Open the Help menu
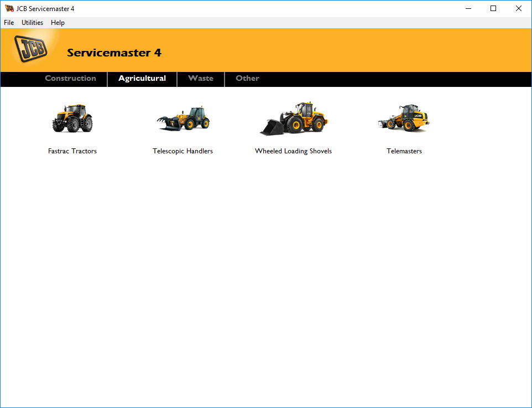Screen dimensions: 532x408 tap(58, 23)
